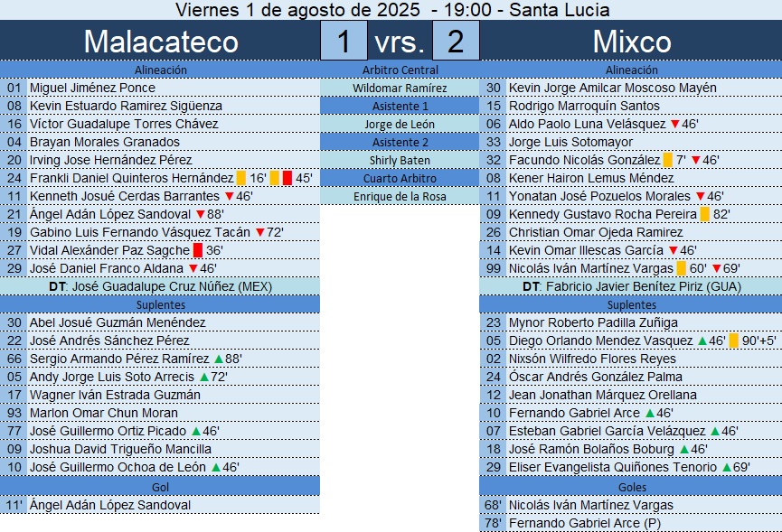Click the red arrow next to Aldo Paolo Luna Velásquez
This screenshot has height=532, width=782.
[674, 124]
